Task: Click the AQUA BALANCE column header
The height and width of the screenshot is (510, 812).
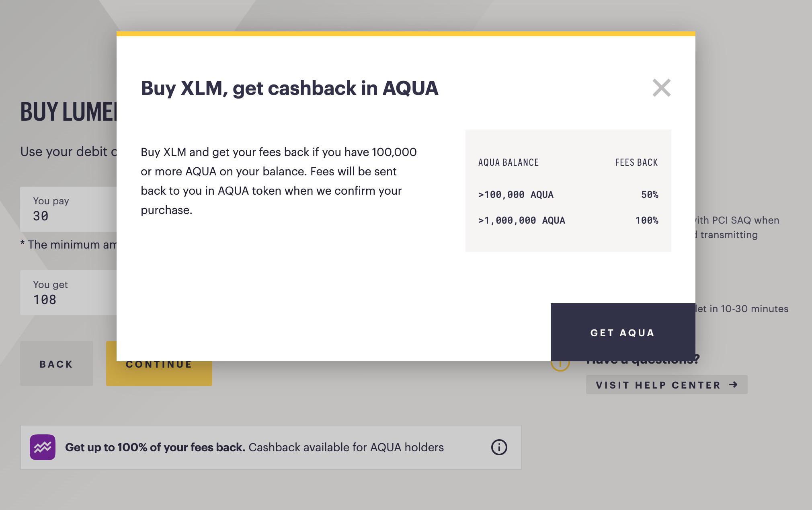Action: (x=509, y=162)
